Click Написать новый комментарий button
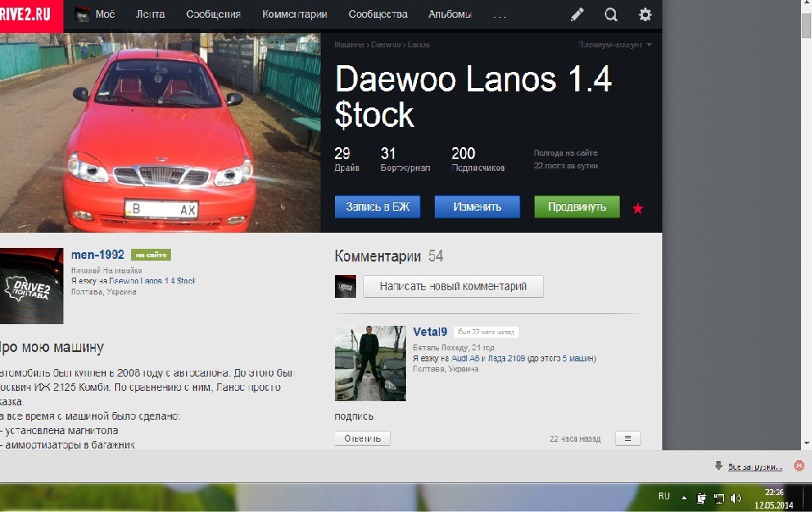Viewport: 812px width, 512px height. pos(453,287)
